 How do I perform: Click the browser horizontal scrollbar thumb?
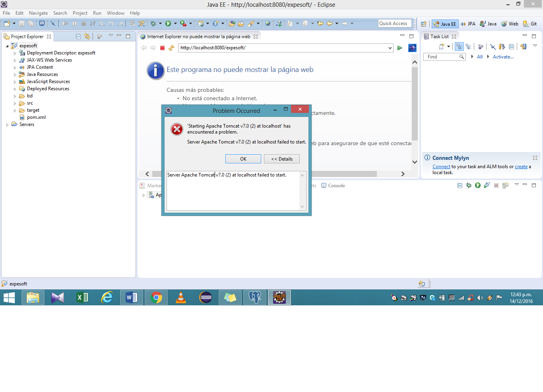[265, 174]
